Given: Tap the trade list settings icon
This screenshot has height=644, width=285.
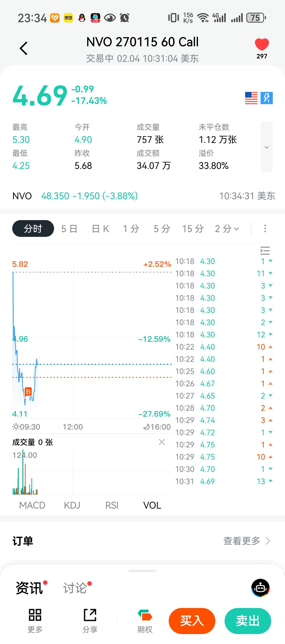Looking at the screenshot, I should coord(265,250).
